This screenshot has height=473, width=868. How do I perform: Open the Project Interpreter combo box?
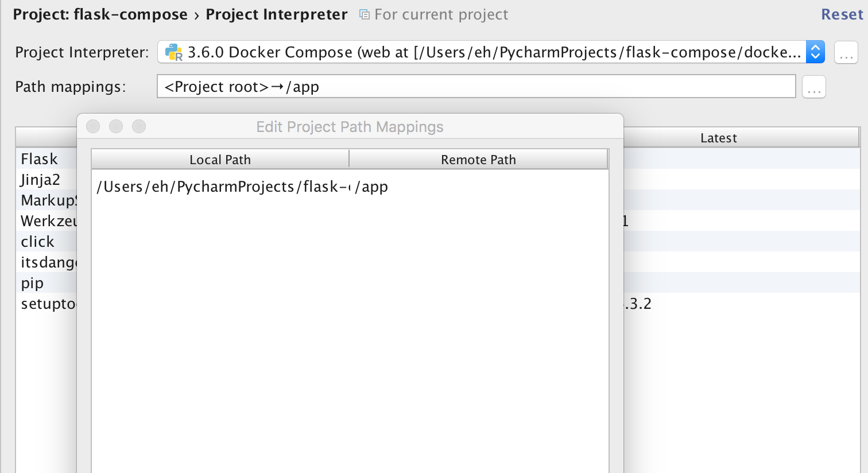tap(491, 52)
